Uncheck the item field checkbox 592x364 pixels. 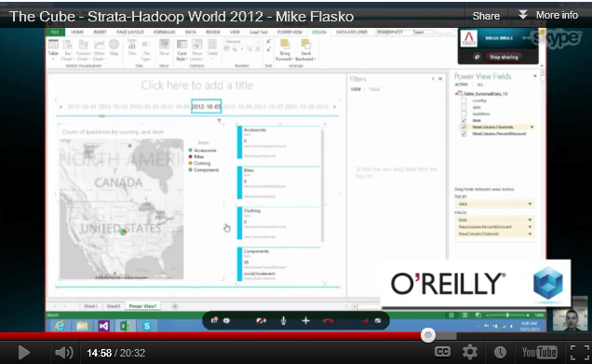[x=464, y=120]
